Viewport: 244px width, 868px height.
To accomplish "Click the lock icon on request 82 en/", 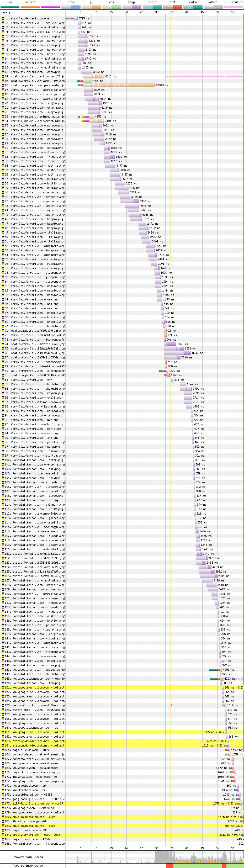I will 3,380.
